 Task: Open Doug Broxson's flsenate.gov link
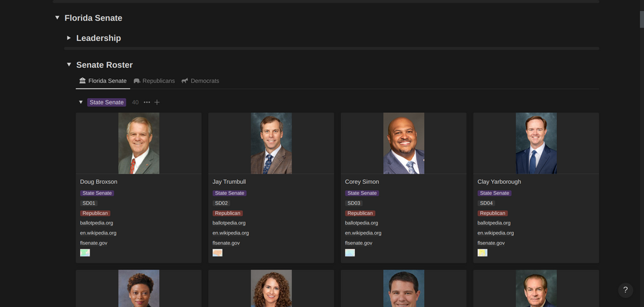tap(94, 244)
